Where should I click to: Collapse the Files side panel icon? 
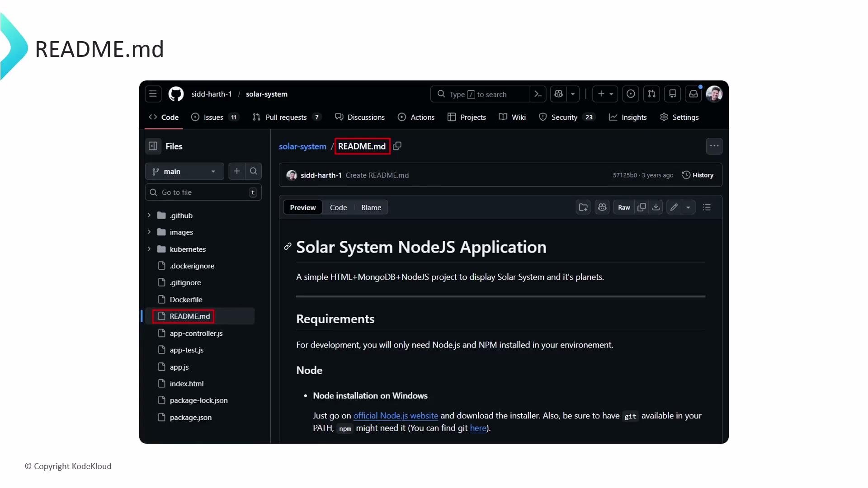click(153, 146)
